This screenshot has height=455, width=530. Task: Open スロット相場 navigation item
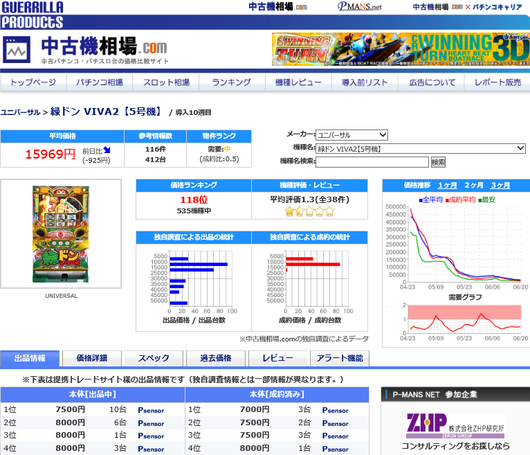pos(166,82)
